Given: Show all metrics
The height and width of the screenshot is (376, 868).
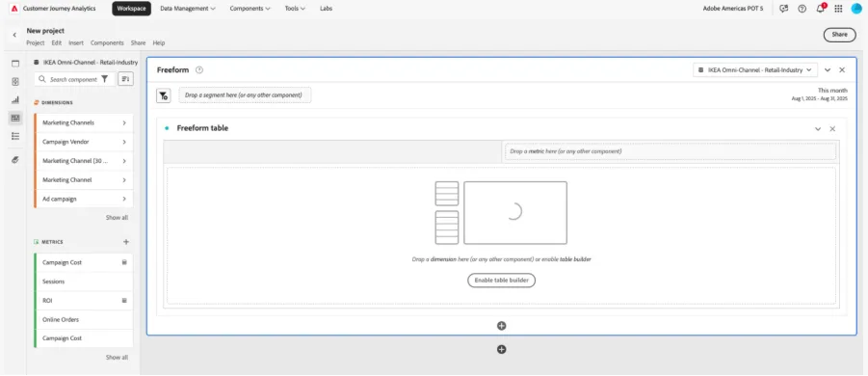Looking at the screenshot, I should coord(117,358).
